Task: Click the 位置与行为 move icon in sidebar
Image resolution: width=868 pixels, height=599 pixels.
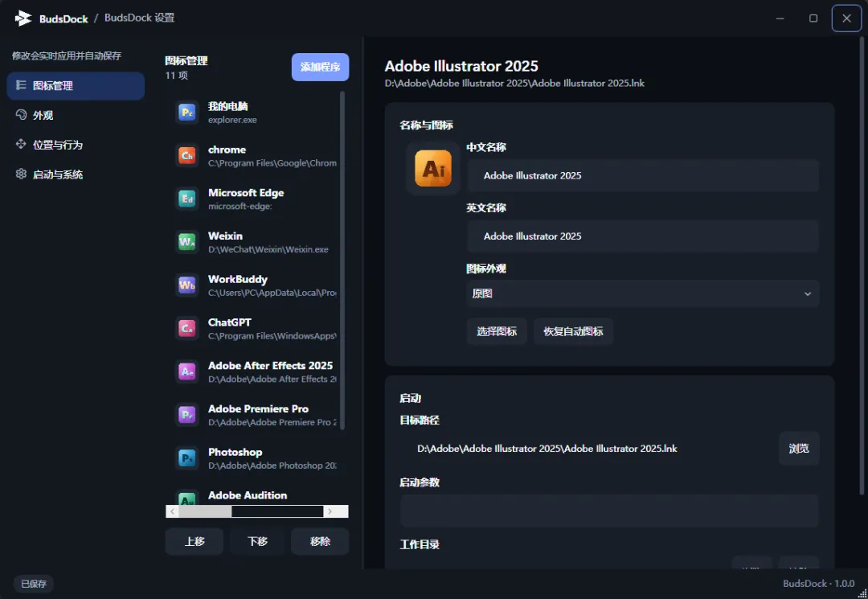Action: (x=21, y=145)
